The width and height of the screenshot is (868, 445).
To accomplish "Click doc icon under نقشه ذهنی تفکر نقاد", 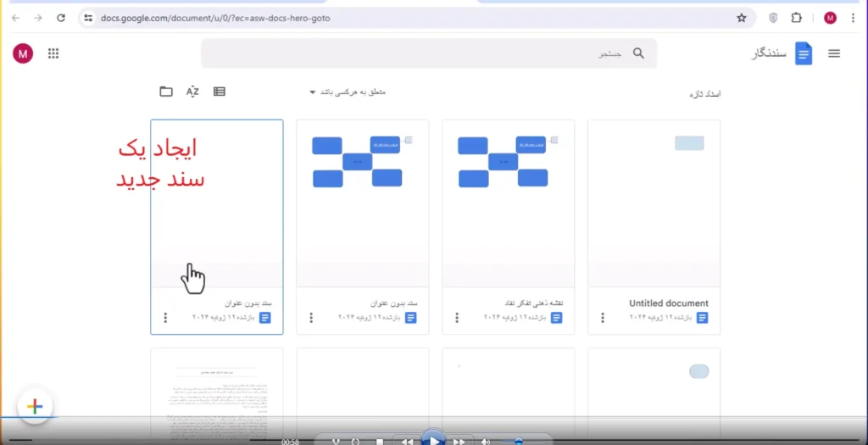I will (557, 318).
